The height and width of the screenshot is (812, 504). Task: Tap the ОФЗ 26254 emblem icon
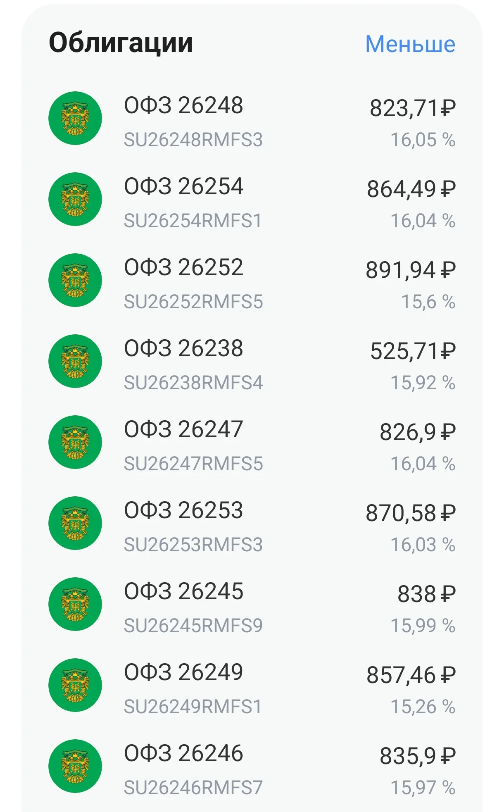75,199
